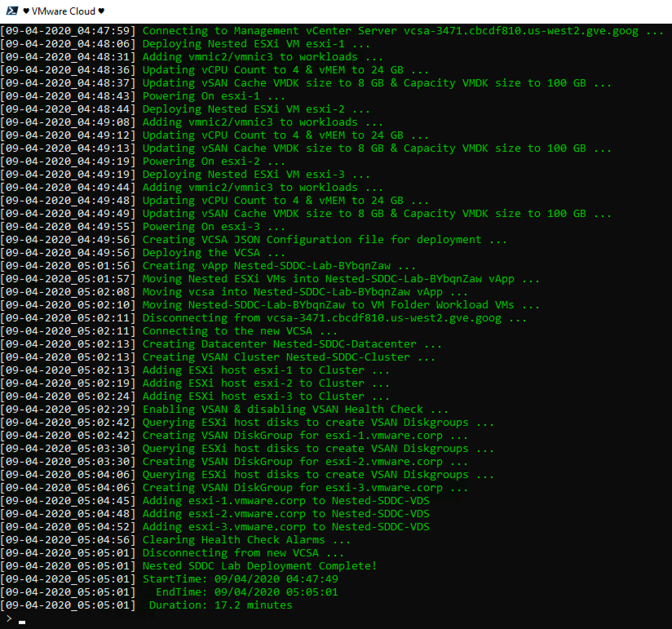This screenshot has width=672, height=629.
Task: Click the "Moving vcsa into Nested-SDDC-Lab-BYbqnZaw vApp" line
Action: coord(305,292)
